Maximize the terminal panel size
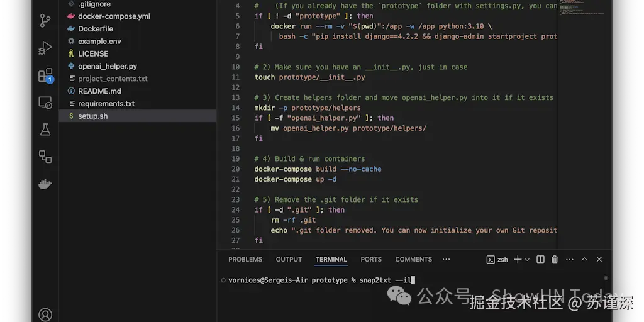Screen dimensions: 644x322 point(584,260)
